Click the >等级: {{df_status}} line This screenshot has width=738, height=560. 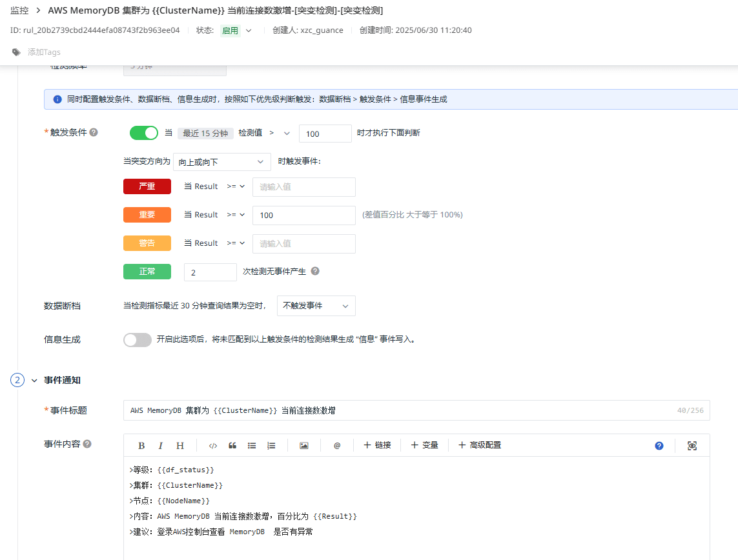172,470
